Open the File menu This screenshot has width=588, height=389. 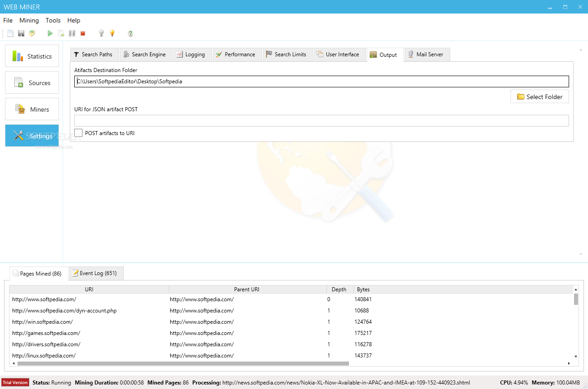click(8, 20)
